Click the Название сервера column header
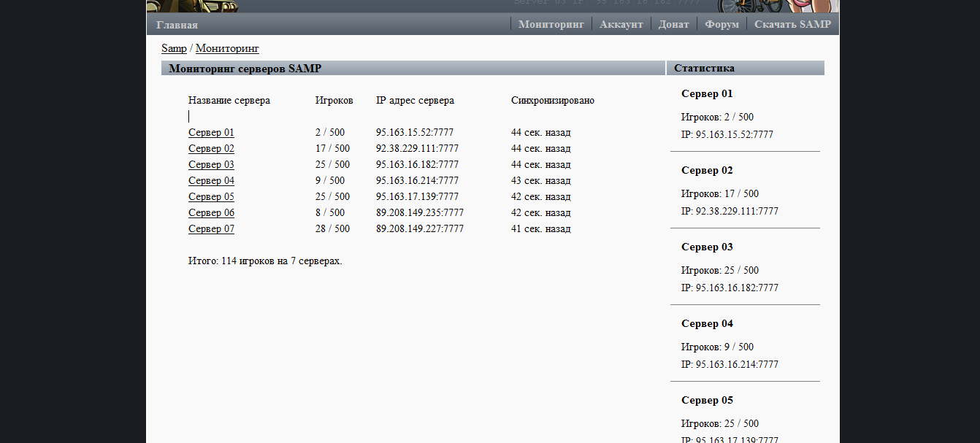This screenshot has height=443, width=980. (x=229, y=101)
